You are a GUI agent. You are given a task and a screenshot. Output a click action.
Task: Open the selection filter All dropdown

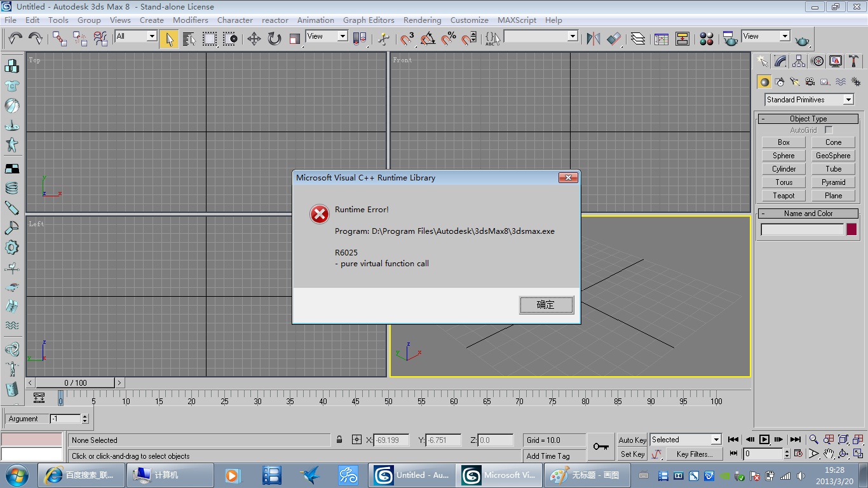[x=136, y=36]
